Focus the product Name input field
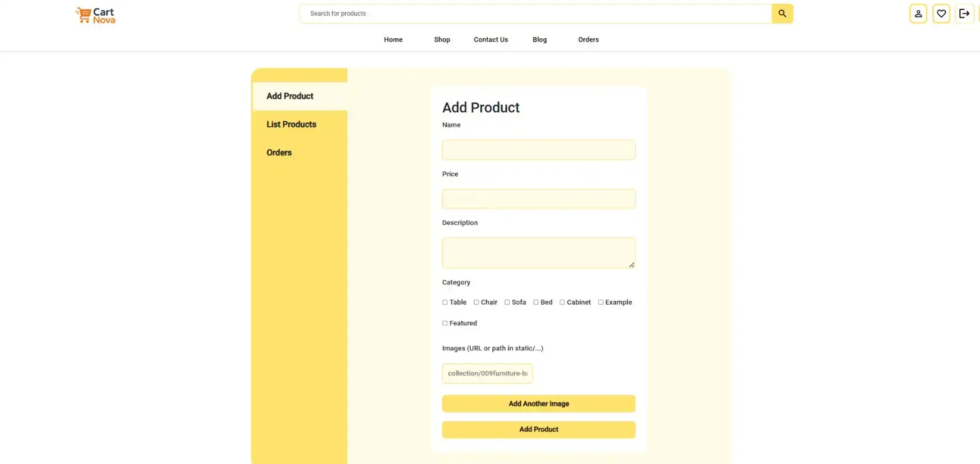Viewport: 980px width, 464px height. point(539,150)
